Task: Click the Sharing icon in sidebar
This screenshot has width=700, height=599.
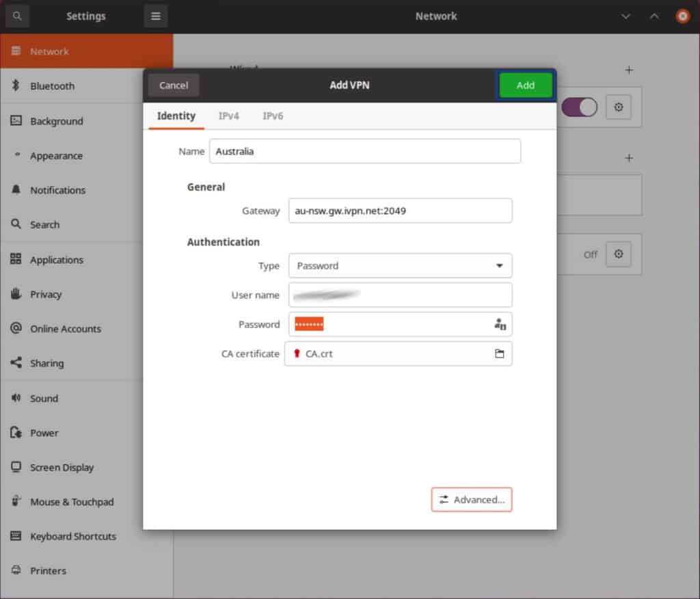Action: click(16, 362)
